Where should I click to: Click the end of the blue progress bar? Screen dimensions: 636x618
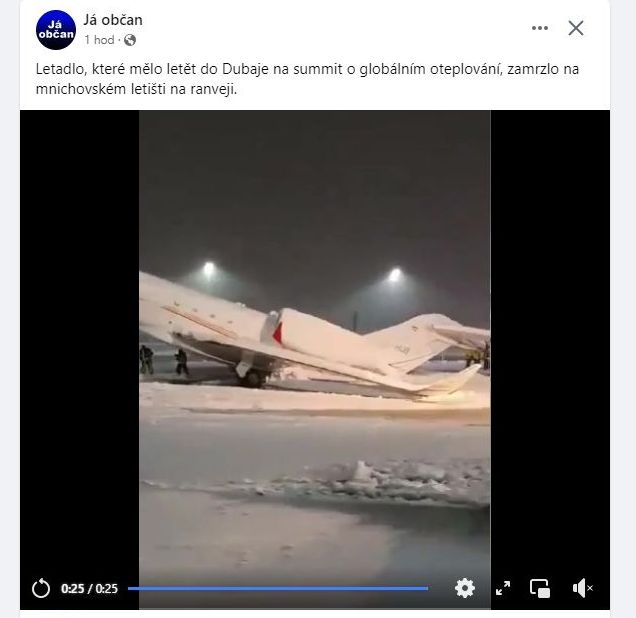[427, 588]
